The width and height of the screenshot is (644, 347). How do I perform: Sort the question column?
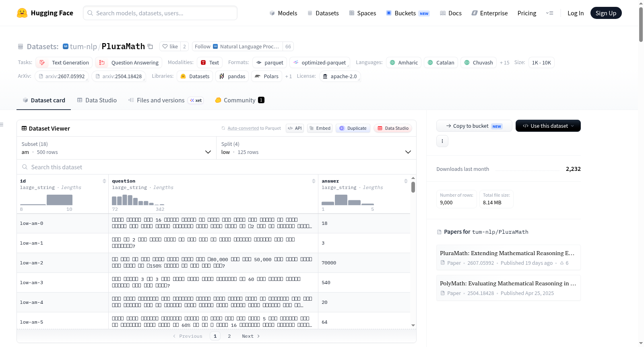pos(314,181)
